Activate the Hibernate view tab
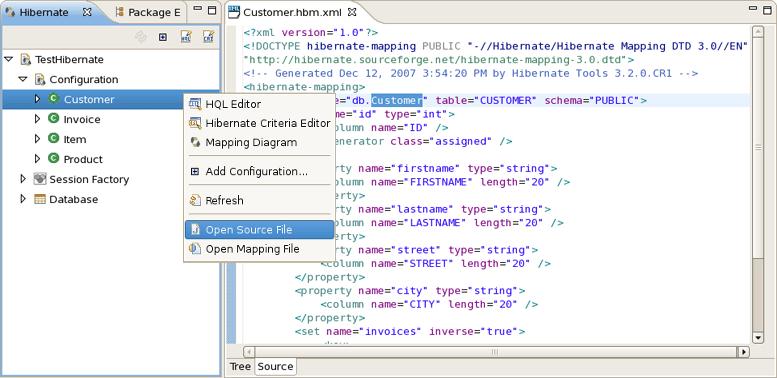 (x=43, y=12)
